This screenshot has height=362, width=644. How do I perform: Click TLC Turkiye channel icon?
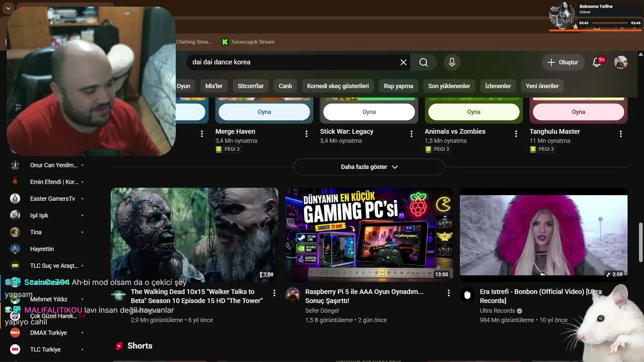click(x=15, y=349)
